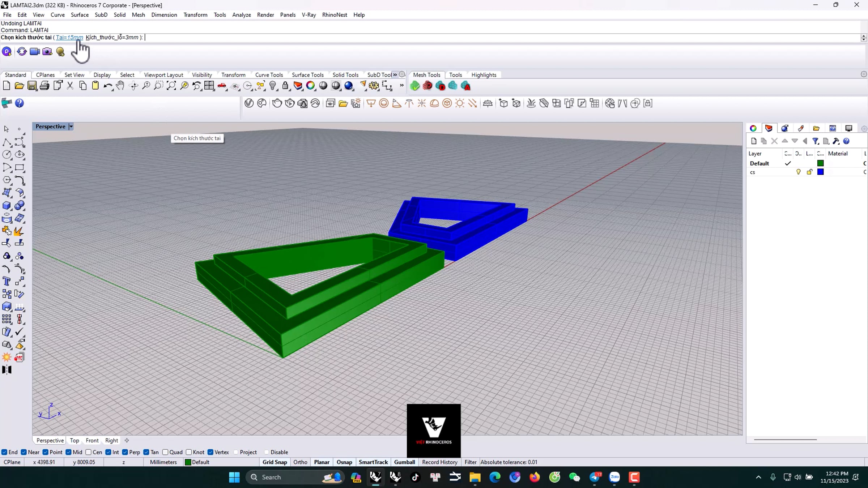
Task: Enable the Cen osnap checkbox
Action: pyautogui.click(x=89, y=452)
